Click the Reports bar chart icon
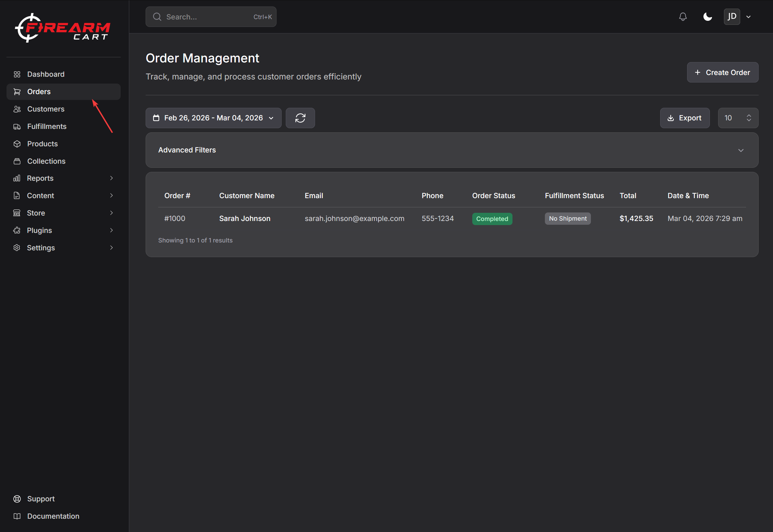Image resolution: width=773 pixels, height=532 pixels. [x=17, y=178]
